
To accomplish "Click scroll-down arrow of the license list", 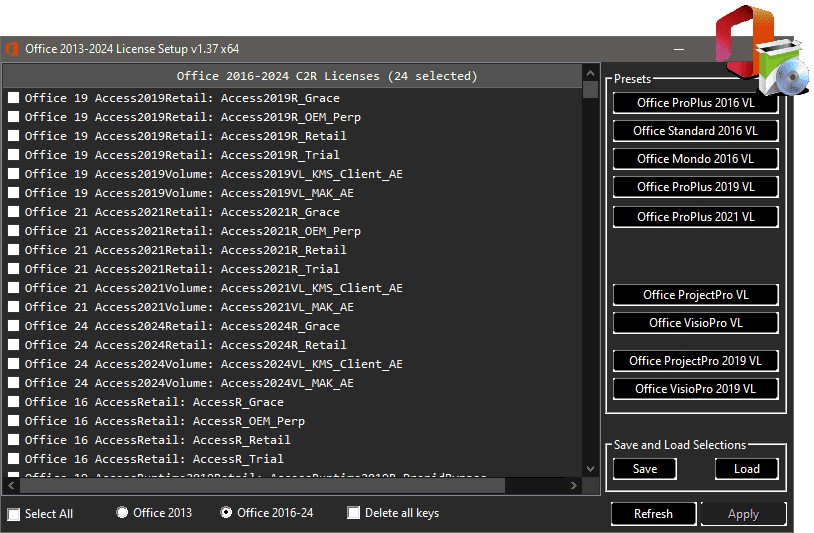I will (x=590, y=469).
